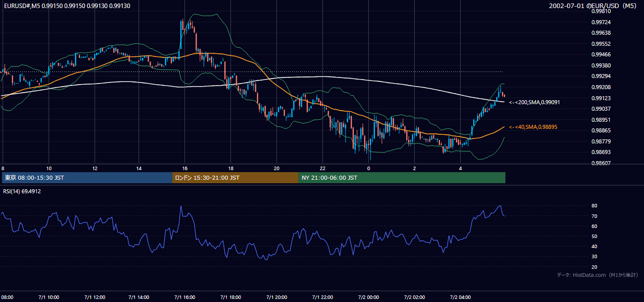
Task: Click the 7/2 02:00 time label
Action: (x=414, y=297)
